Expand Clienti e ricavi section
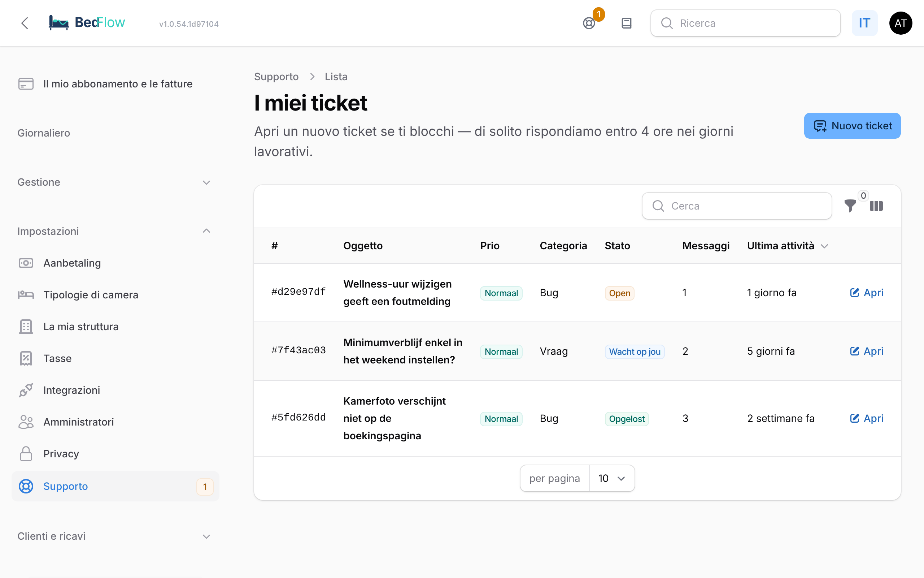The height and width of the screenshot is (578, 924). (114, 536)
